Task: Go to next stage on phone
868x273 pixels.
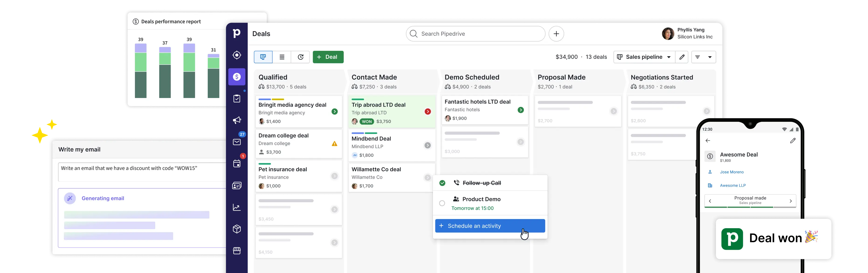Action: tap(790, 201)
